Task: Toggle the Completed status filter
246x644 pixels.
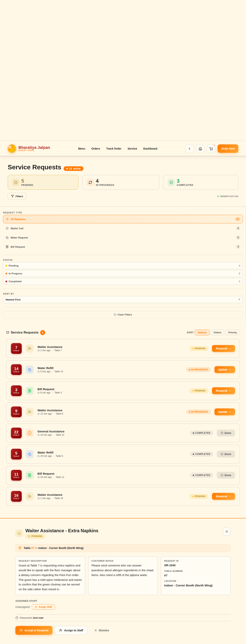Action: coord(123,281)
